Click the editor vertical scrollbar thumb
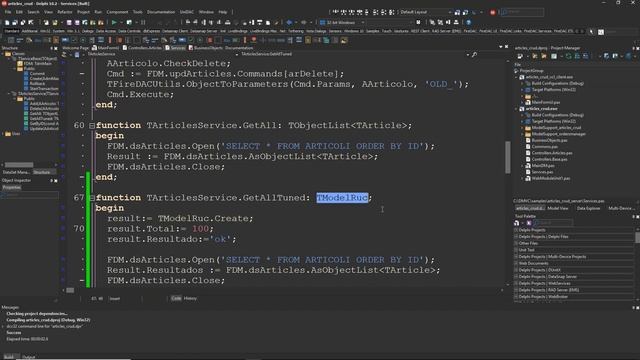 [x=508, y=157]
